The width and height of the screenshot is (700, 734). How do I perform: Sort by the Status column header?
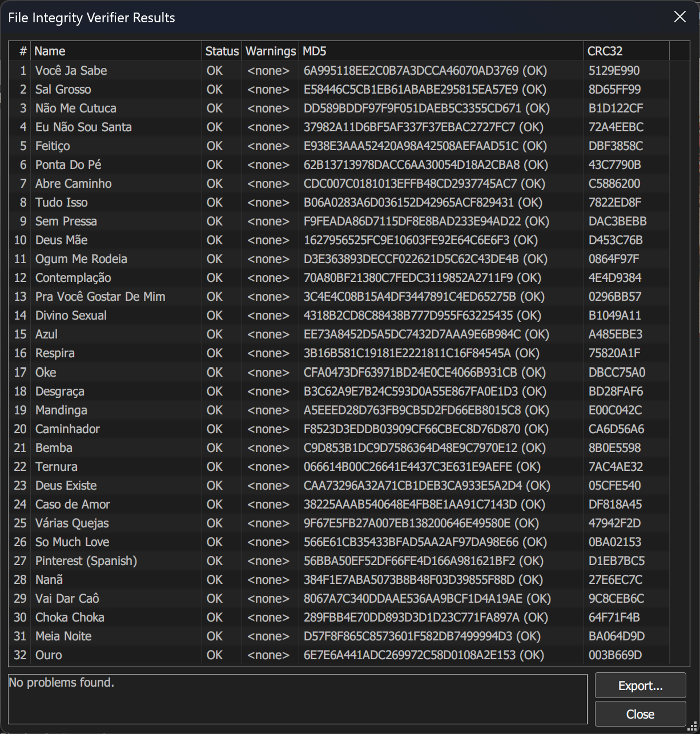(222, 51)
